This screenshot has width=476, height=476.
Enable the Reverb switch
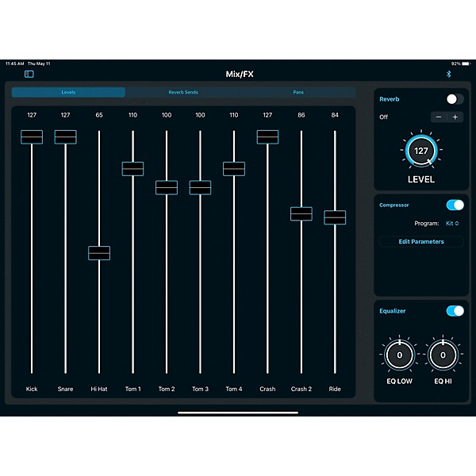(455, 99)
